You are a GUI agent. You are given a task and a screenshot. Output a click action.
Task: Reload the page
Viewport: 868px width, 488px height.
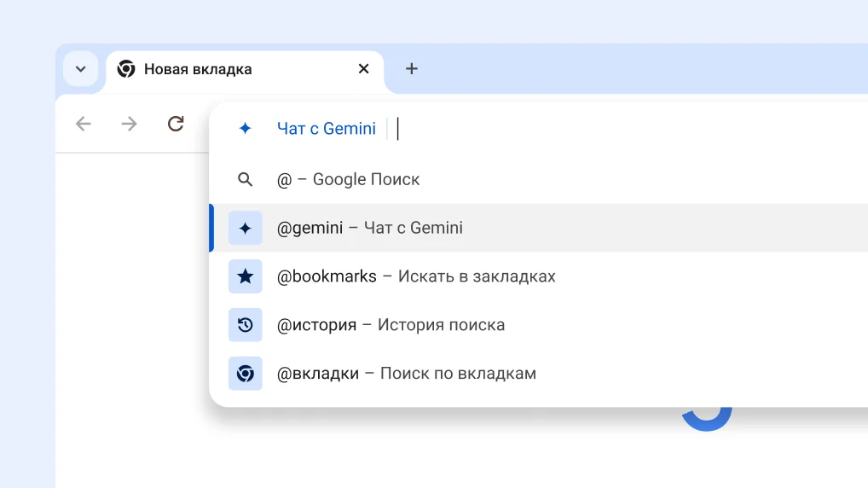(176, 124)
